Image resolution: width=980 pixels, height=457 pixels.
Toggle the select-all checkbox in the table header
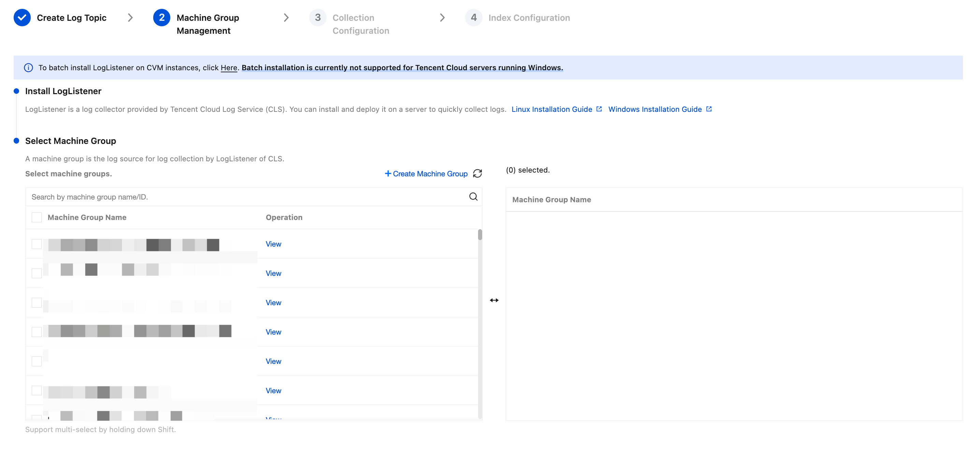pyautogui.click(x=37, y=218)
